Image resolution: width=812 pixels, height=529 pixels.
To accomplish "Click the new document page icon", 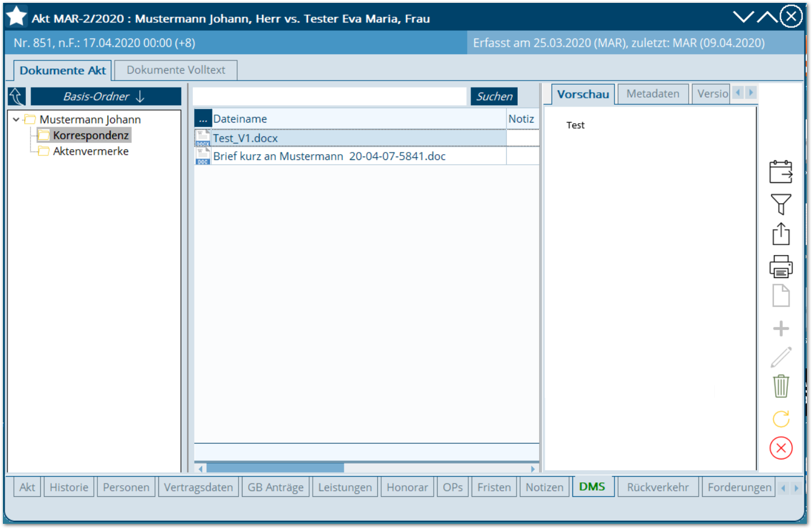I will [x=781, y=296].
